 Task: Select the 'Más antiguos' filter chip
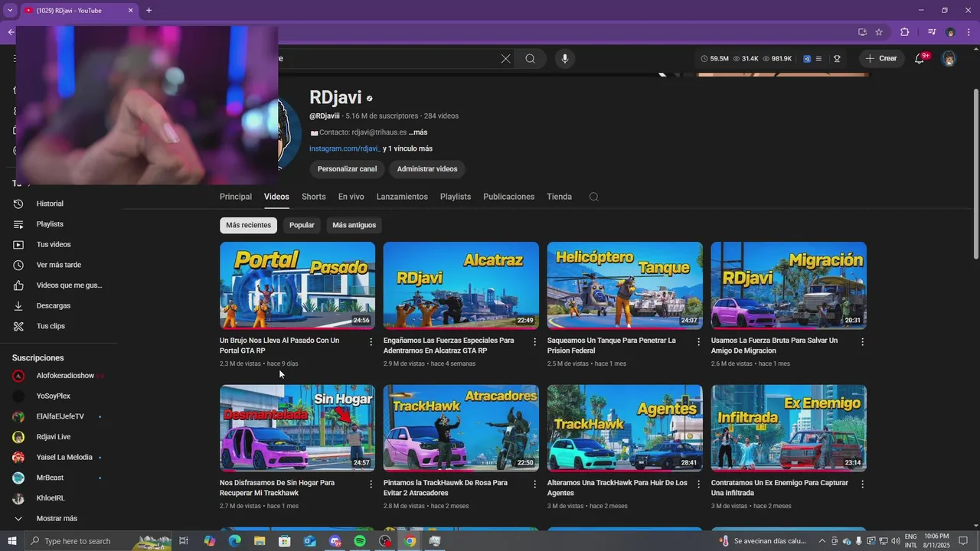(x=354, y=225)
